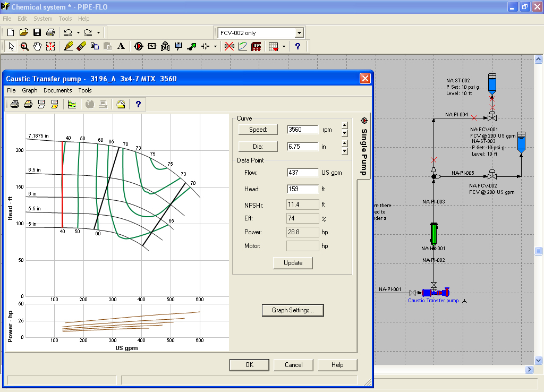Print the system from main toolbar

50,32
